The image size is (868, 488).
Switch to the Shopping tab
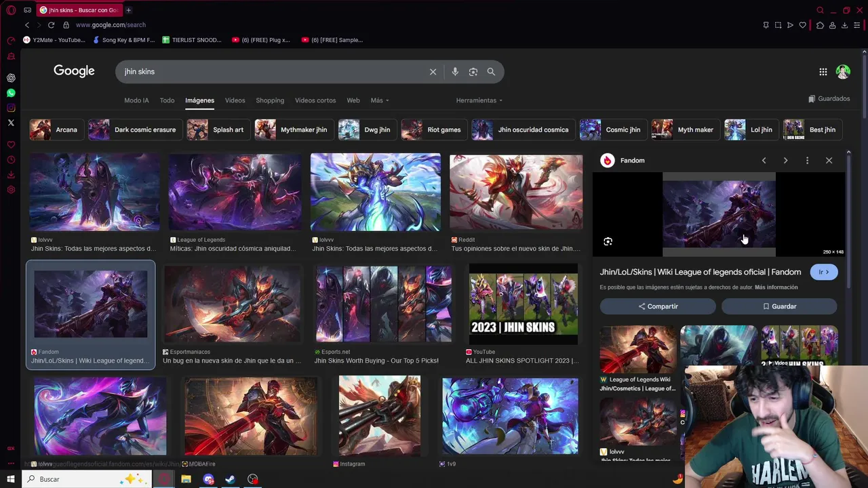click(270, 100)
